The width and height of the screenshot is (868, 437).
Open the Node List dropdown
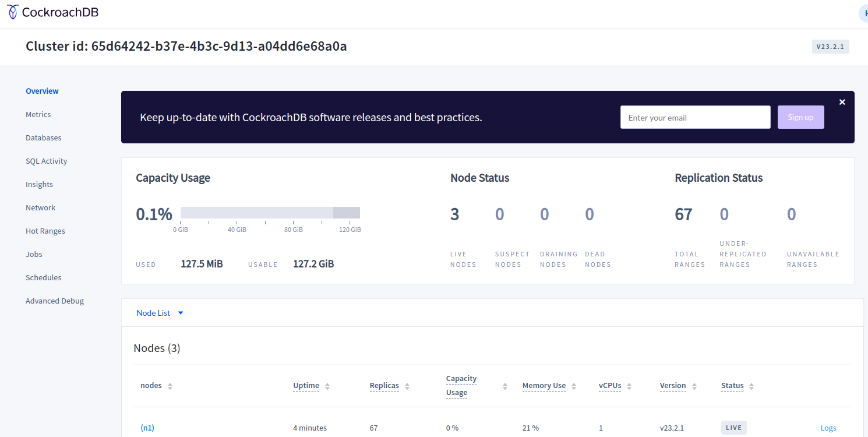click(x=160, y=313)
